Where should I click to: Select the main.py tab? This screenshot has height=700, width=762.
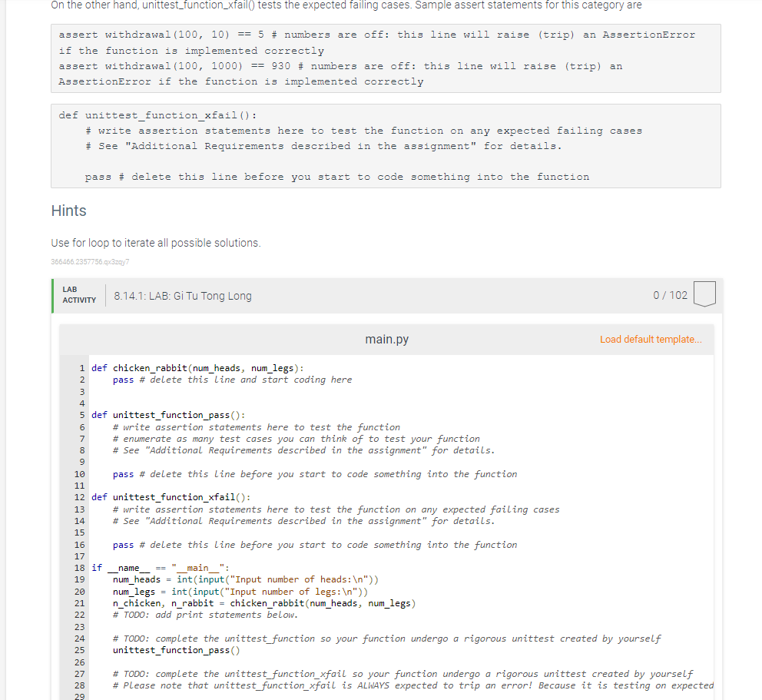(x=386, y=338)
